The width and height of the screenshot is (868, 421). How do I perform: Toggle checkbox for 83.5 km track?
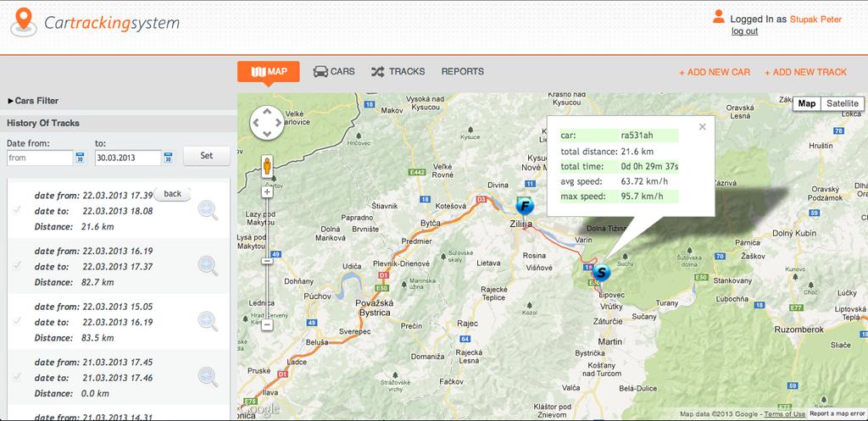pos(17,321)
